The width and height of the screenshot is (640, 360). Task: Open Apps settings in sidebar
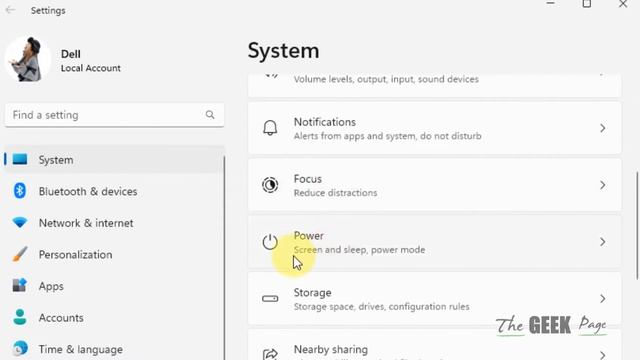[x=114, y=286]
